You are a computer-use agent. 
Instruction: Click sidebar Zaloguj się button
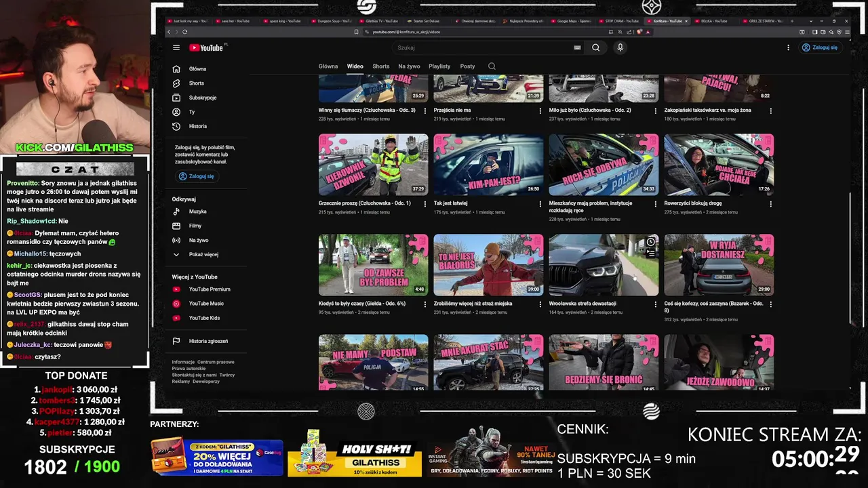click(196, 176)
